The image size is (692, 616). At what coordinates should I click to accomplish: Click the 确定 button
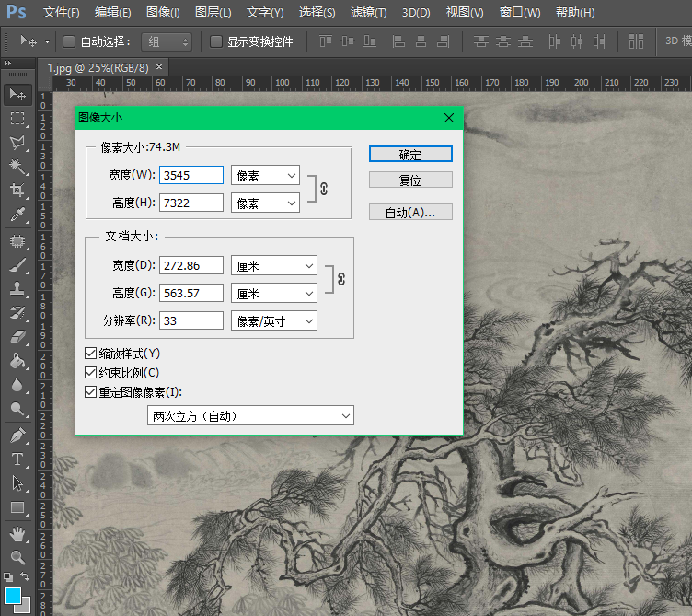pyautogui.click(x=410, y=154)
